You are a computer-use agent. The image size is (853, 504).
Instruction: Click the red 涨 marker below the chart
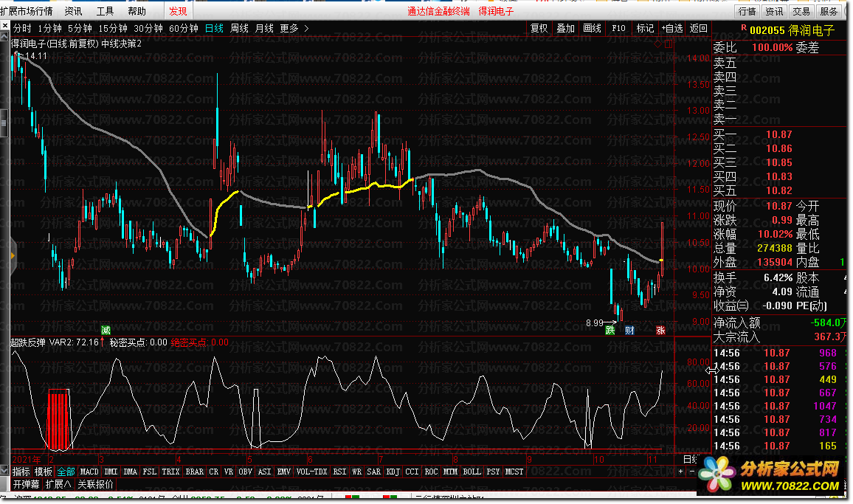click(x=660, y=330)
